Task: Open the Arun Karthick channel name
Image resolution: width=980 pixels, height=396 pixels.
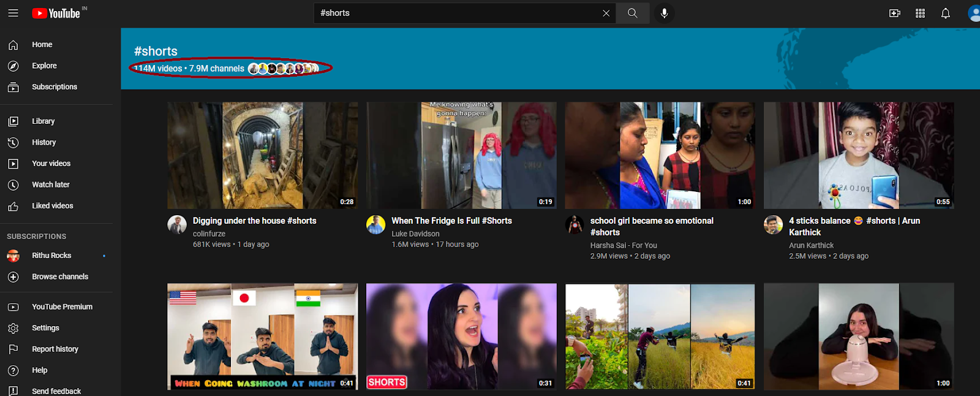Action: coord(811,245)
